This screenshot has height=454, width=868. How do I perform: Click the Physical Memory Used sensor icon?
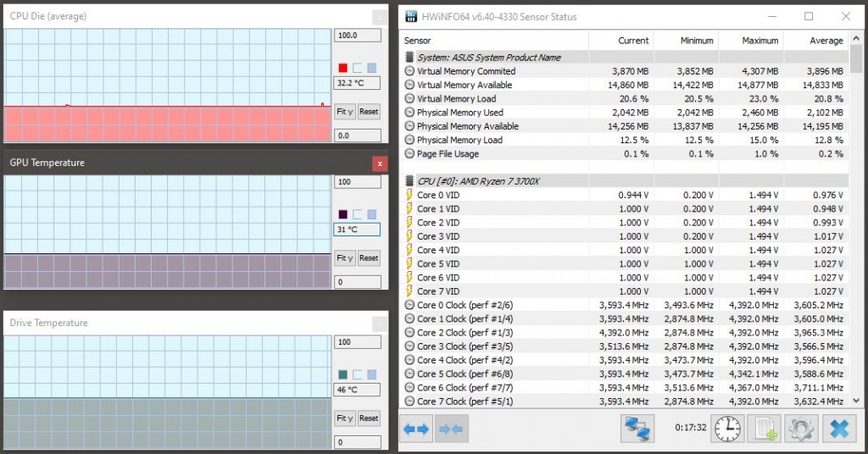(409, 113)
